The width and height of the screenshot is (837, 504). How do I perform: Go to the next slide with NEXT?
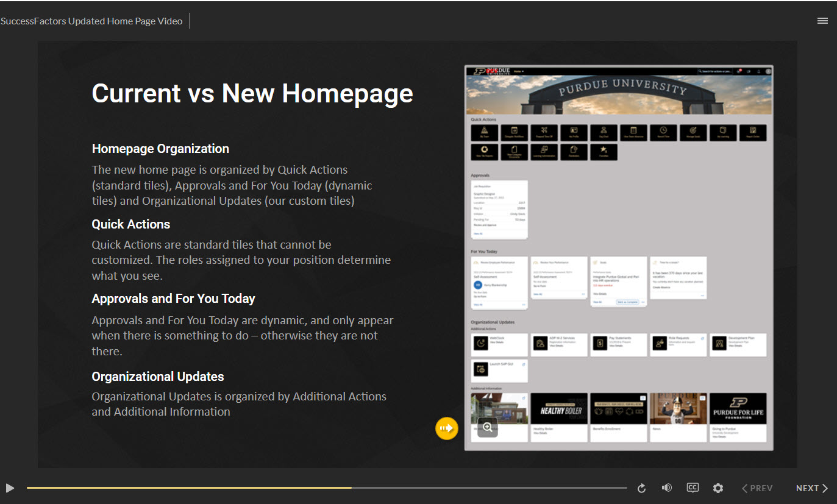tap(811, 488)
